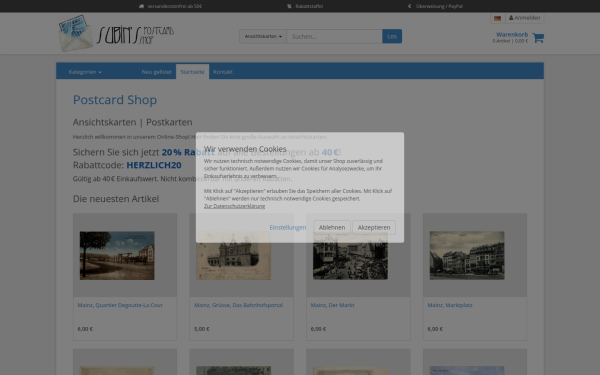Open the Zur Datenschutzerklärung link
600x375 pixels.
(x=234, y=206)
